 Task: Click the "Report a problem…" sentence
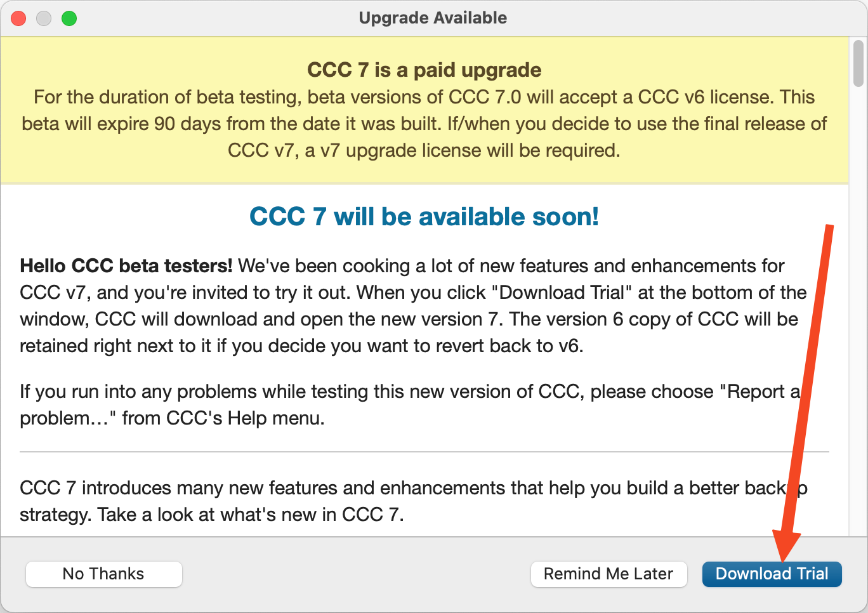409,405
